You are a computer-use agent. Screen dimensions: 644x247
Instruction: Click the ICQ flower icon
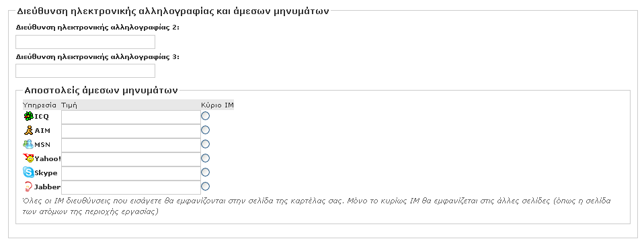coord(28,117)
